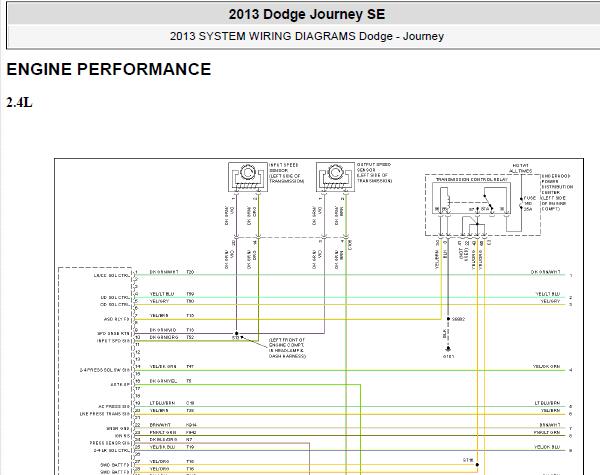
Task: Click the 'SPD SNSR RTN' pin label
Action: point(114,333)
